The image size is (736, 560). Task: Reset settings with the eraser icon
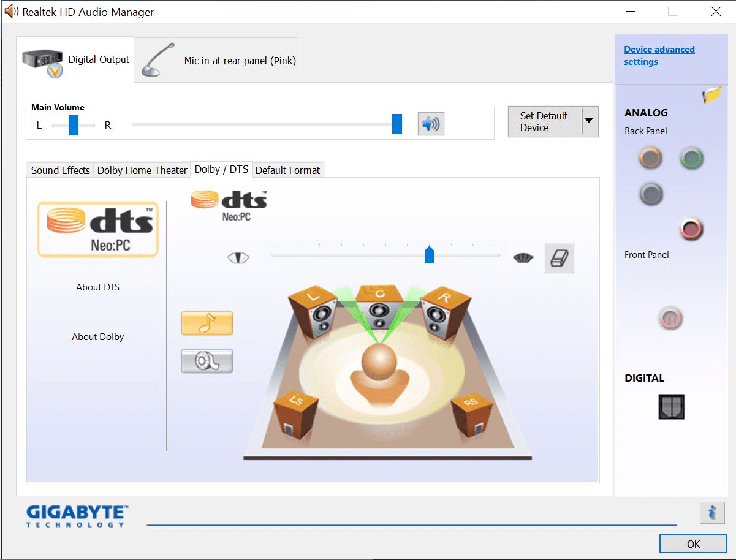tap(558, 258)
